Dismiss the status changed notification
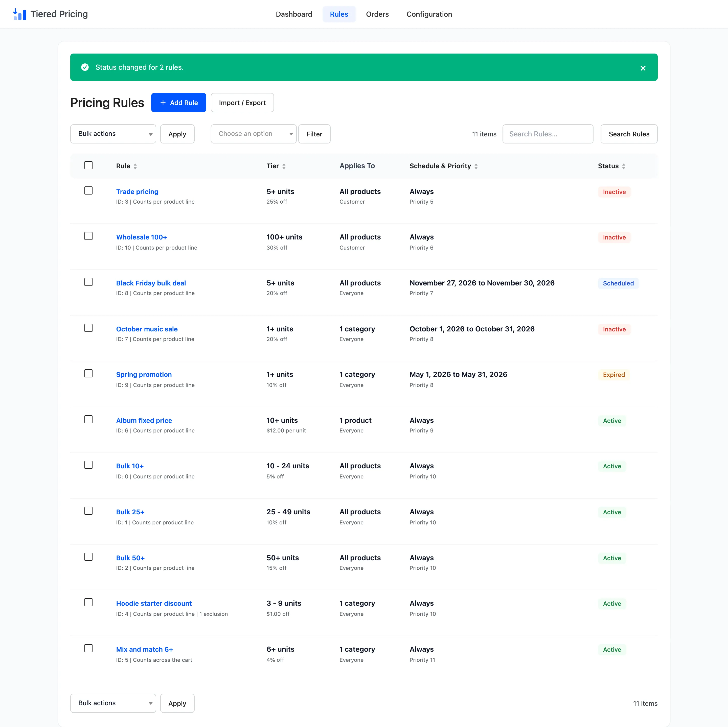This screenshot has width=728, height=727. (x=643, y=68)
